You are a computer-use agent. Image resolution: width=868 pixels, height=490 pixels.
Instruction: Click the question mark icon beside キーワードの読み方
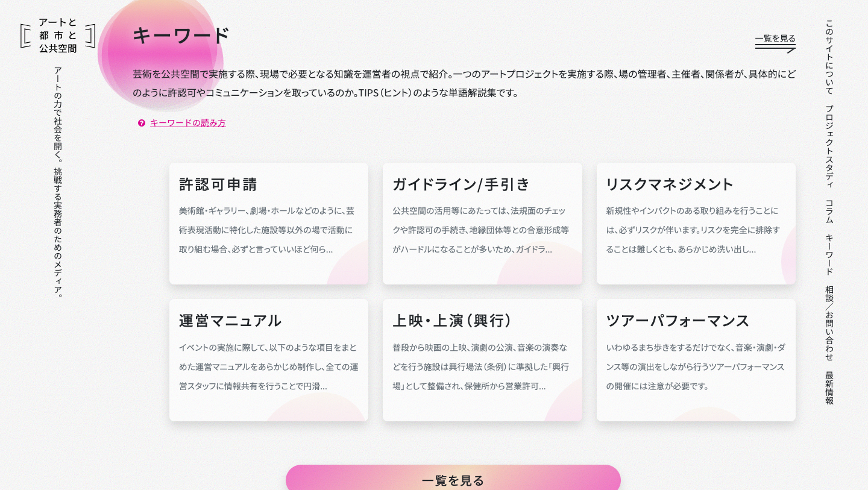point(142,123)
